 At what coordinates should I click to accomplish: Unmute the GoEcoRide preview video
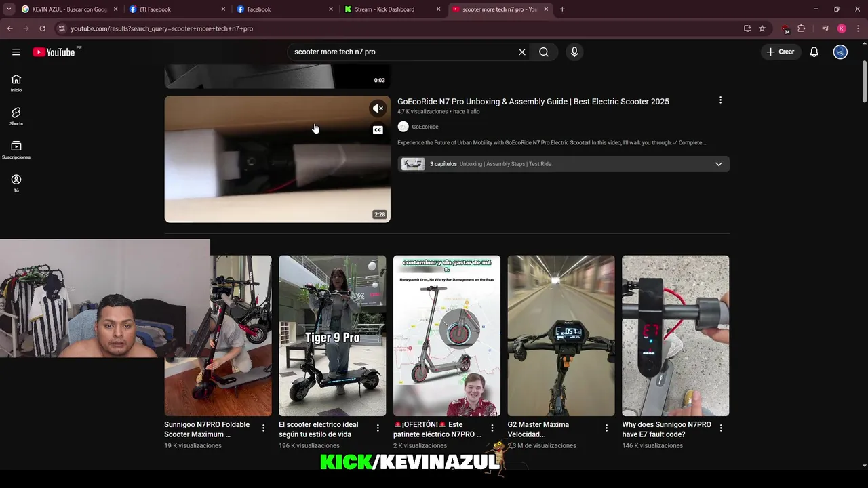tap(378, 108)
